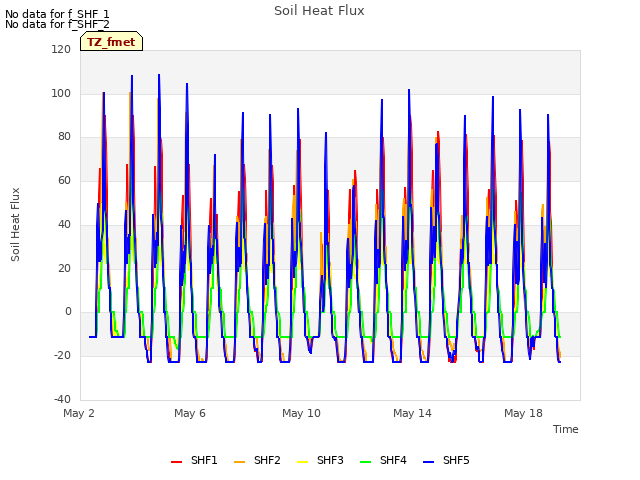Viewport: 640px width, 480px height.
Task: Click the '0' y-axis tick label
Action: tap(68, 311)
